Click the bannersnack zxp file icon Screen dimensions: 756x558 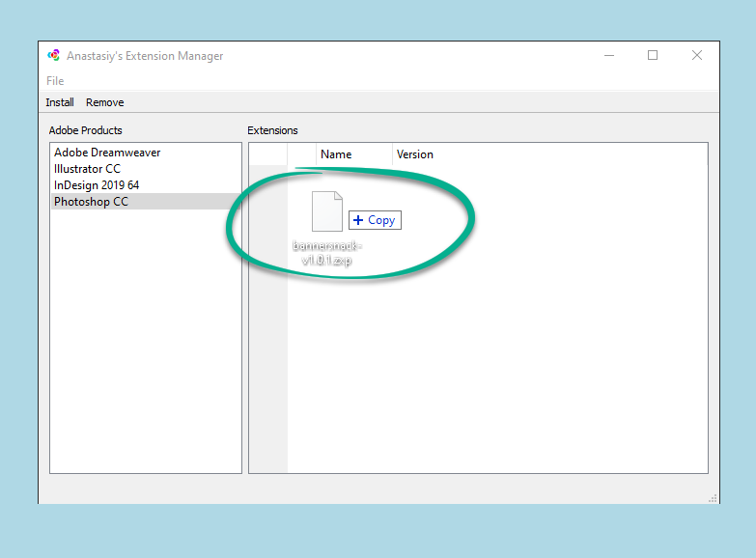click(x=327, y=211)
